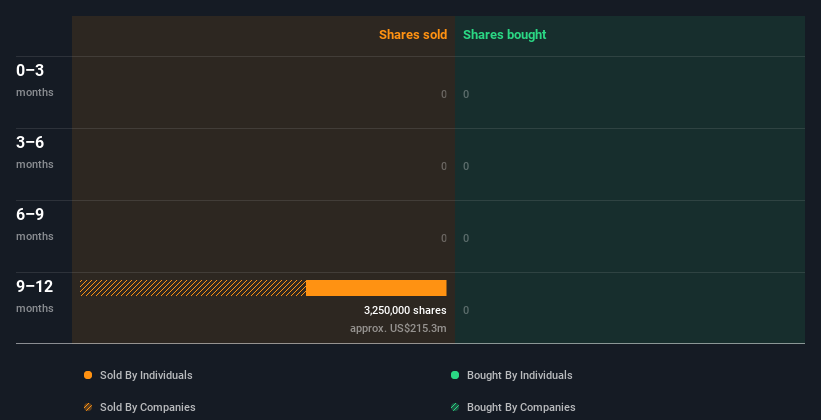Click the approx. US$215.3m value text
The width and height of the screenshot is (821, 420).
pyautogui.click(x=398, y=328)
